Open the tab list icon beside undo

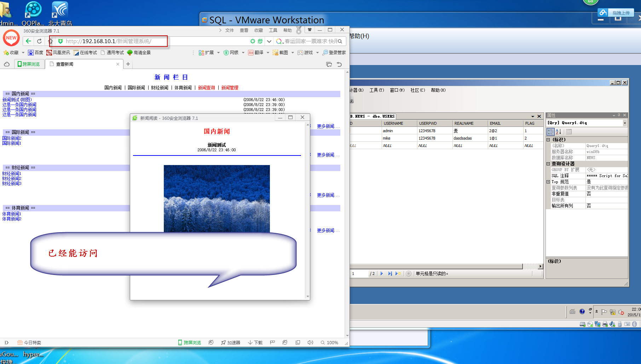coord(329,64)
